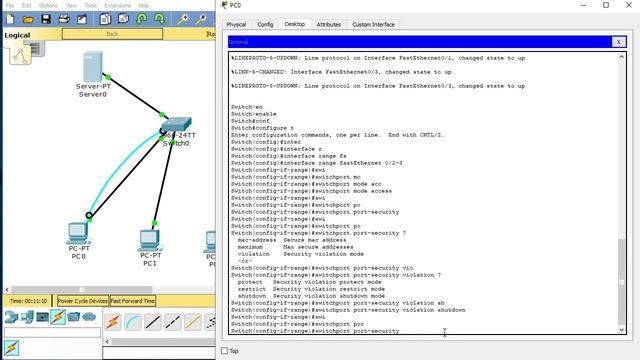This screenshot has height=360, width=640.
Task: Select Multiuser Connection cloud icon
Action: pyautogui.click(x=89, y=317)
